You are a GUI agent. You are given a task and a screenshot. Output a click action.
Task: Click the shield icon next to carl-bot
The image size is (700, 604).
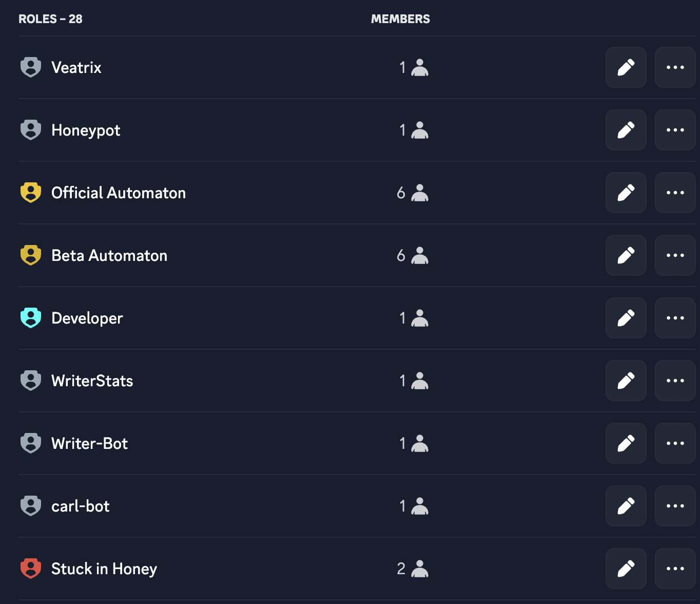(x=31, y=506)
